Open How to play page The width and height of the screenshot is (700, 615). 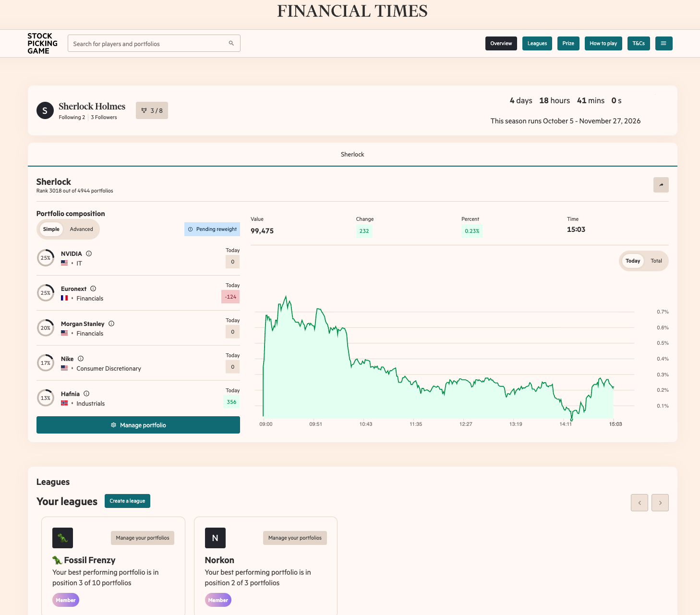tap(603, 43)
